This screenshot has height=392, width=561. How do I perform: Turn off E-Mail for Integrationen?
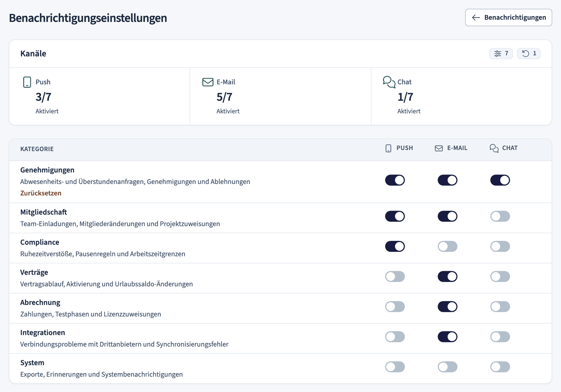coord(447,337)
